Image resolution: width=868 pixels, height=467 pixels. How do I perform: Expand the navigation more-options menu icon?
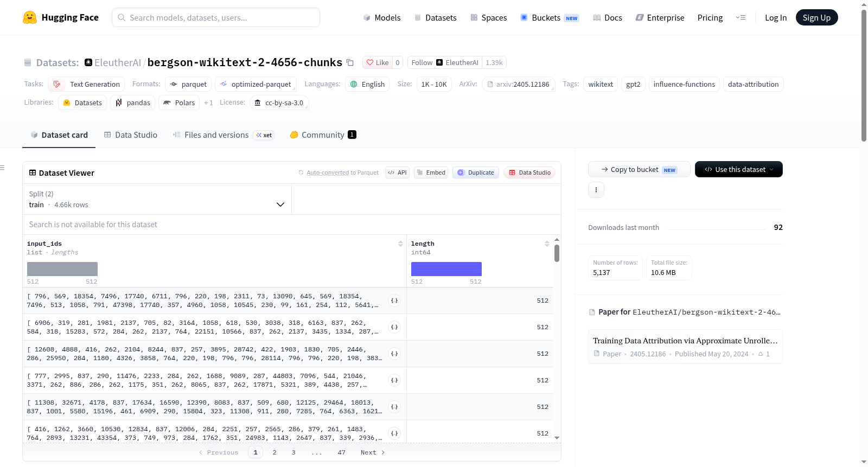(x=741, y=17)
